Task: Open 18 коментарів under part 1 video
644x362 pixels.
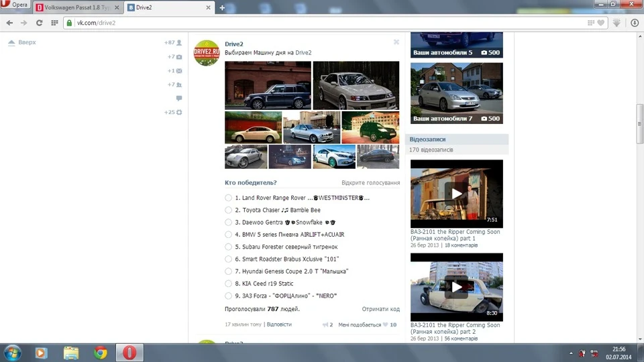Action: (462, 245)
